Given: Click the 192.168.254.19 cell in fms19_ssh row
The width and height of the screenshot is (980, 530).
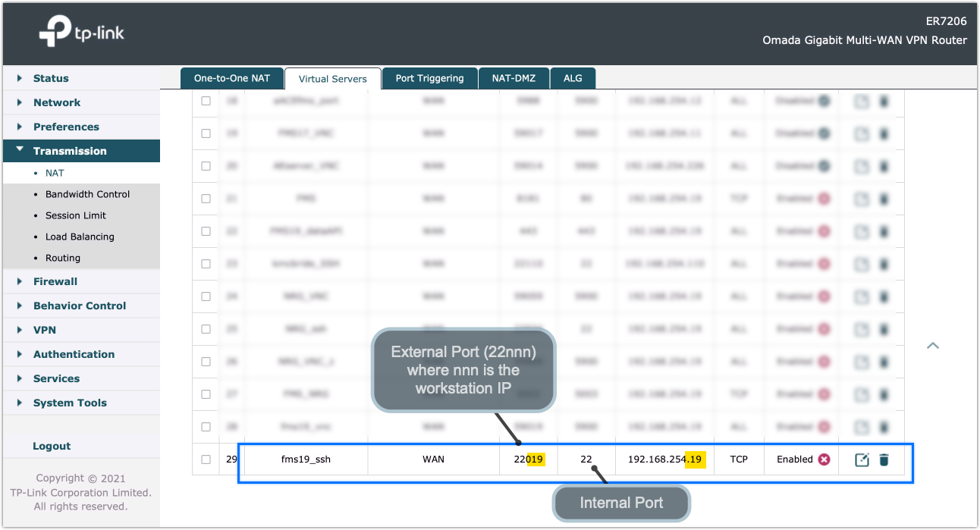Looking at the screenshot, I should tap(664, 459).
